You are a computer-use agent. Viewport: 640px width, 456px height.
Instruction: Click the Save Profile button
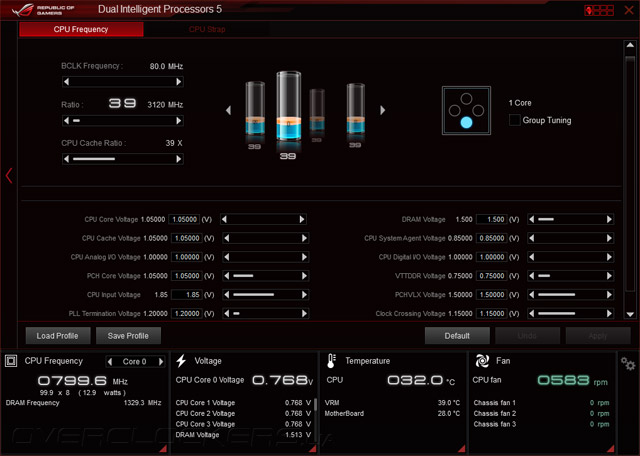[x=128, y=336]
